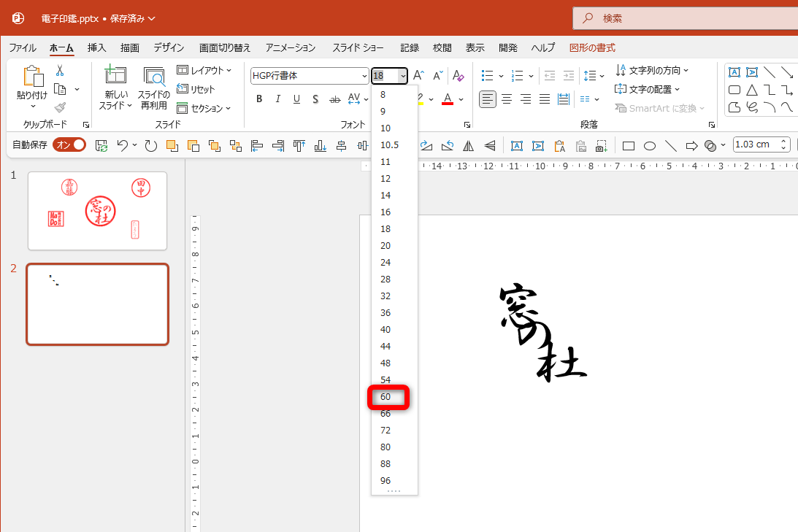Click the Paste clipboard icon

33,77
